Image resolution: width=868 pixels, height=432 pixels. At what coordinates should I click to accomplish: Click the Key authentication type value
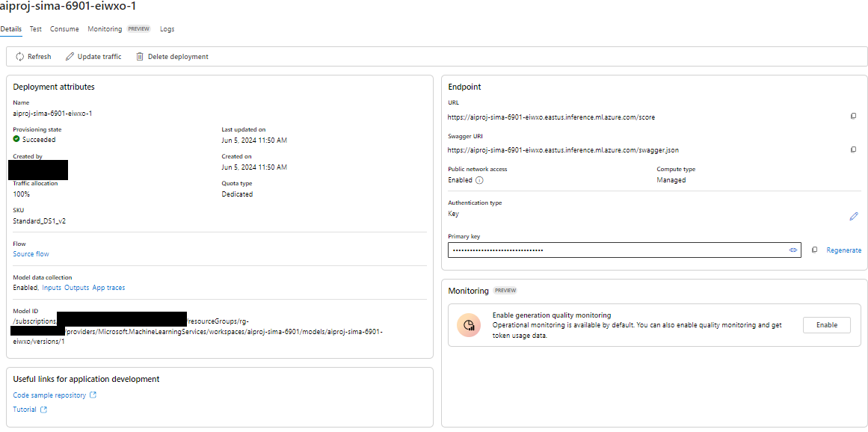pos(453,214)
